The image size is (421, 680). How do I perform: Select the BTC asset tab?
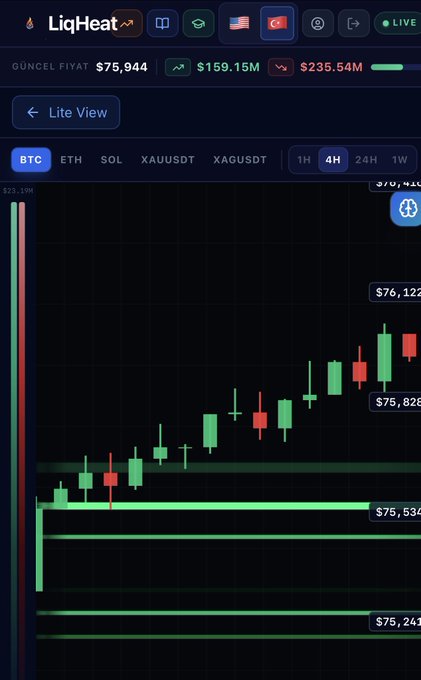click(31, 160)
